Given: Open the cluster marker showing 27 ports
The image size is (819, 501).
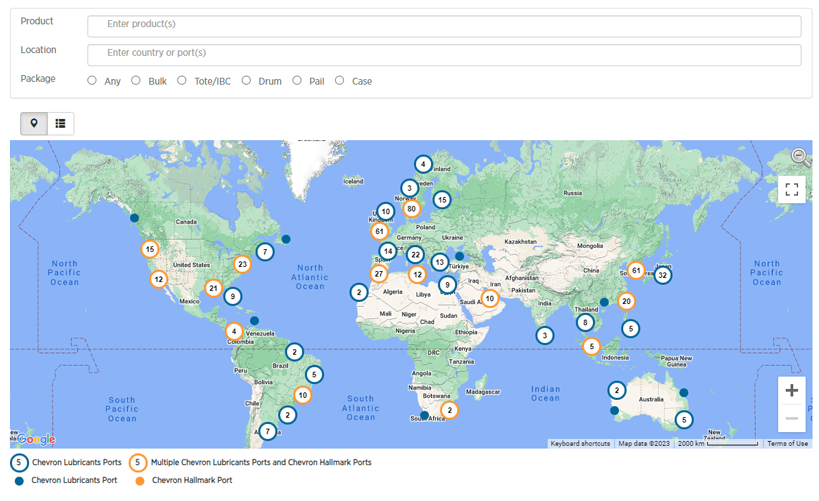Looking at the screenshot, I should pos(379,274).
